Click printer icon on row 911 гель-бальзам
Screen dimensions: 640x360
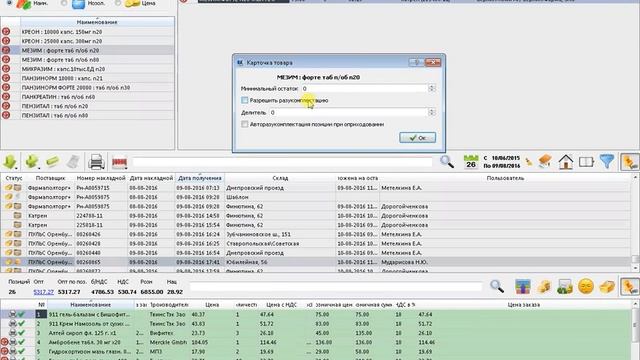[13, 314]
